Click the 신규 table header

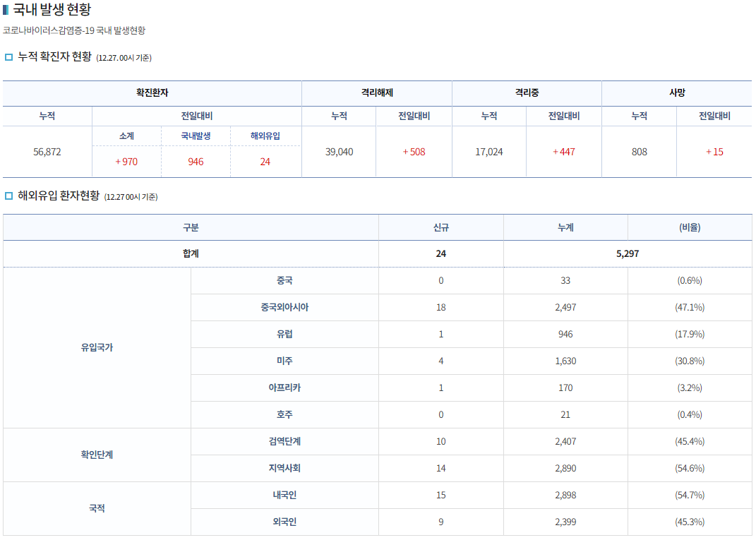pyautogui.click(x=440, y=227)
